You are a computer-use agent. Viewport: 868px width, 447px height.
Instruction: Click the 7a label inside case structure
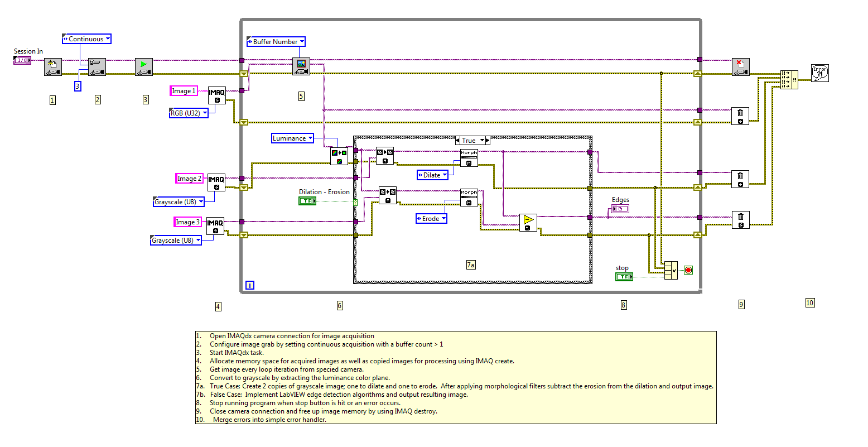(471, 265)
